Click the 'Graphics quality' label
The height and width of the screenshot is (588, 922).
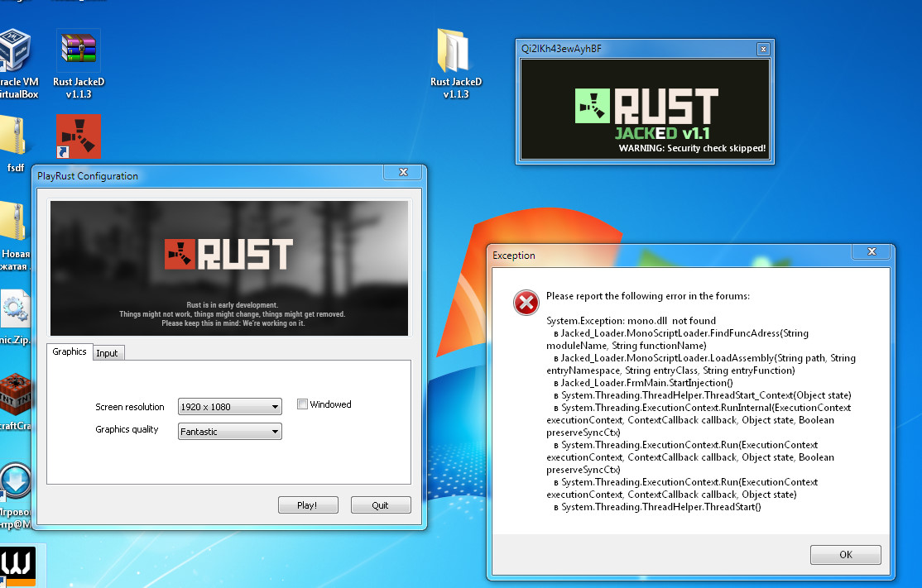(x=127, y=429)
